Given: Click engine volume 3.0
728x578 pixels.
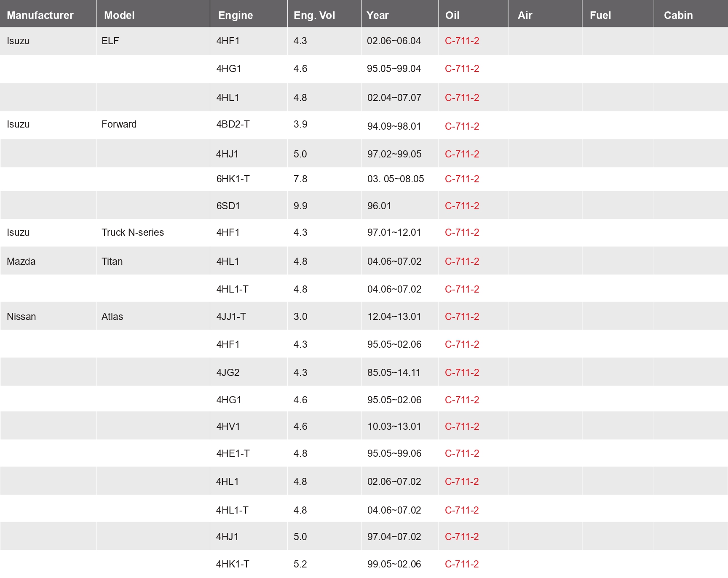Looking at the screenshot, I should click(x=300, y=317).
